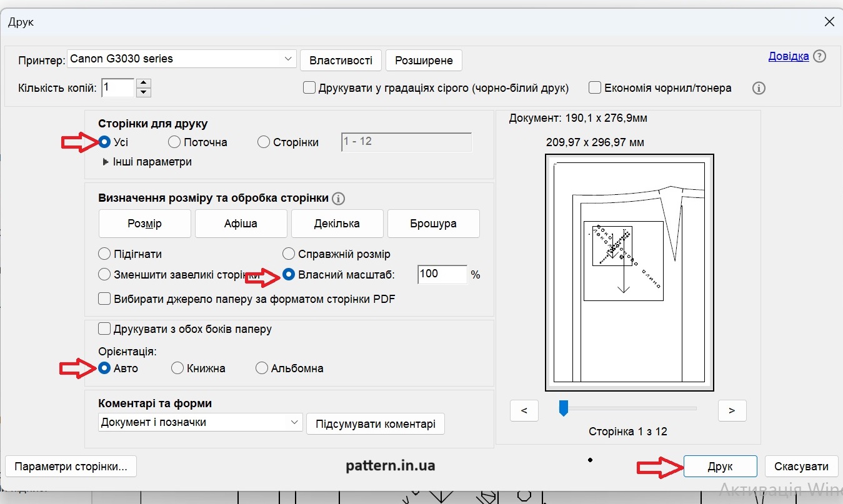Set orientation to Альбомна
The image size is (843, 504).
tap(262, 368)
